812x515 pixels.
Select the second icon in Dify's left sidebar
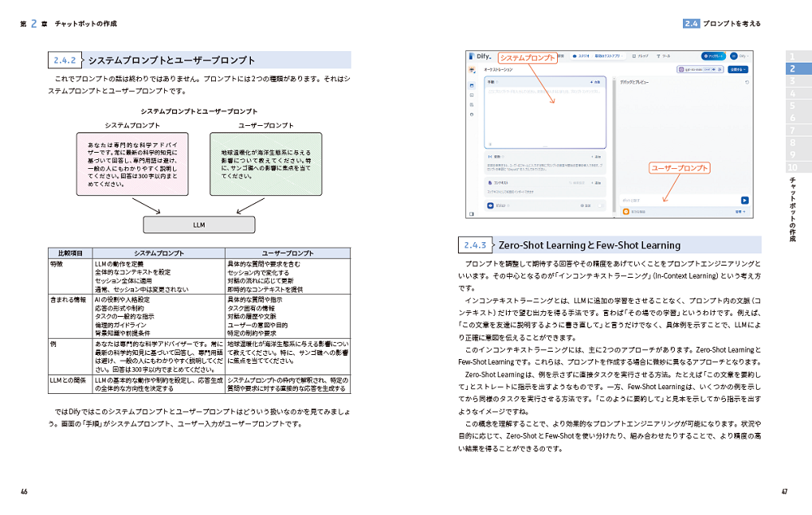[471, 96]
